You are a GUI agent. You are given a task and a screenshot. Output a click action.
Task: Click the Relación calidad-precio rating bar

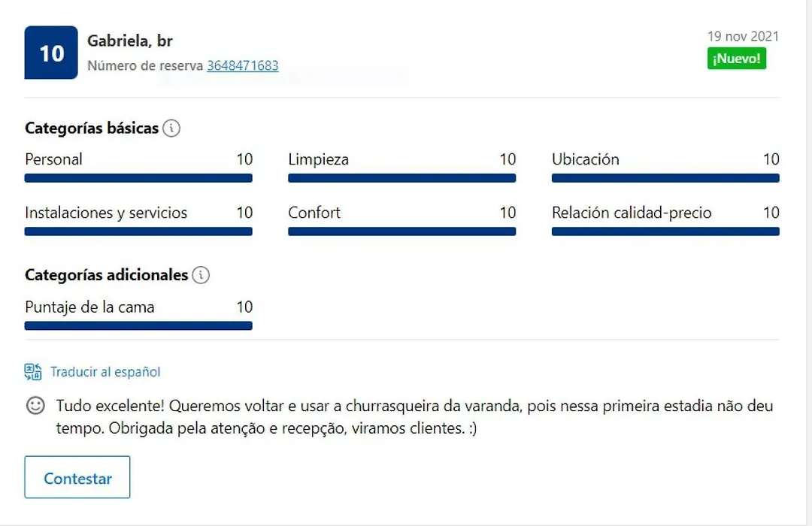tap(665, 231)
